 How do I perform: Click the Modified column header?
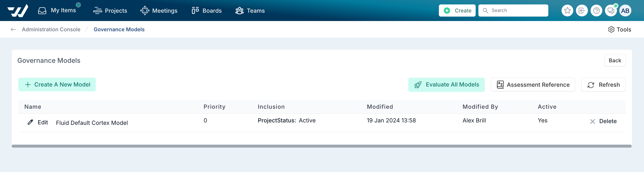(x=380, y=107)
